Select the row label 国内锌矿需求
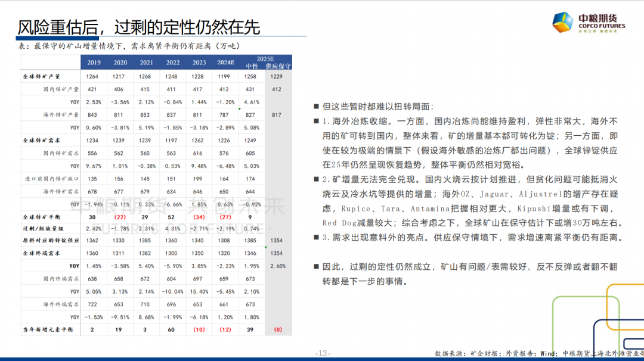This screenshot has height=361, width=644. 61,153
